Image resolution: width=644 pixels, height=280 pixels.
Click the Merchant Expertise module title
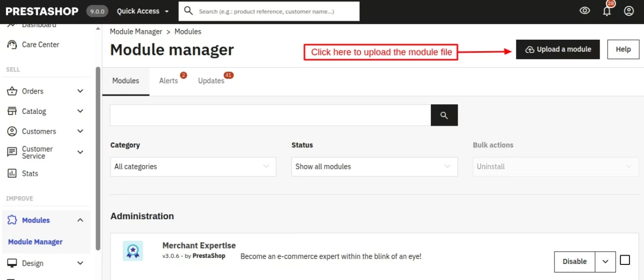pyautogui.click(x=199, y=246)
